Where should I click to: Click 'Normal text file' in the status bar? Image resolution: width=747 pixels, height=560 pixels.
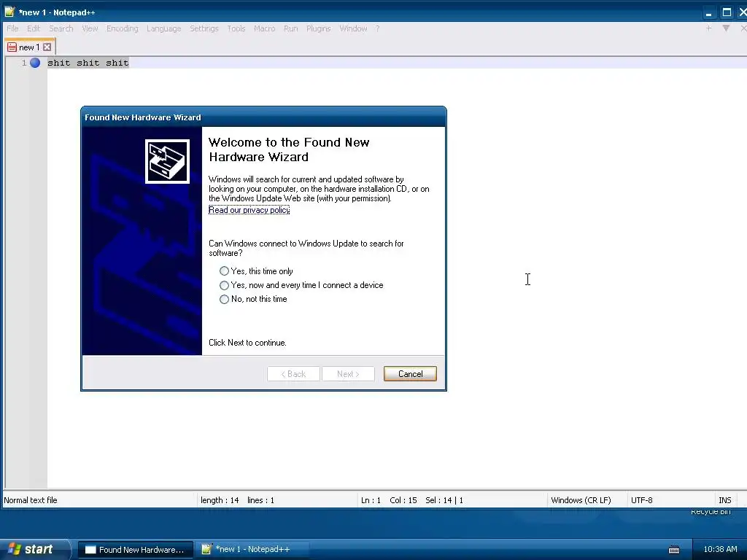point(31,500)
